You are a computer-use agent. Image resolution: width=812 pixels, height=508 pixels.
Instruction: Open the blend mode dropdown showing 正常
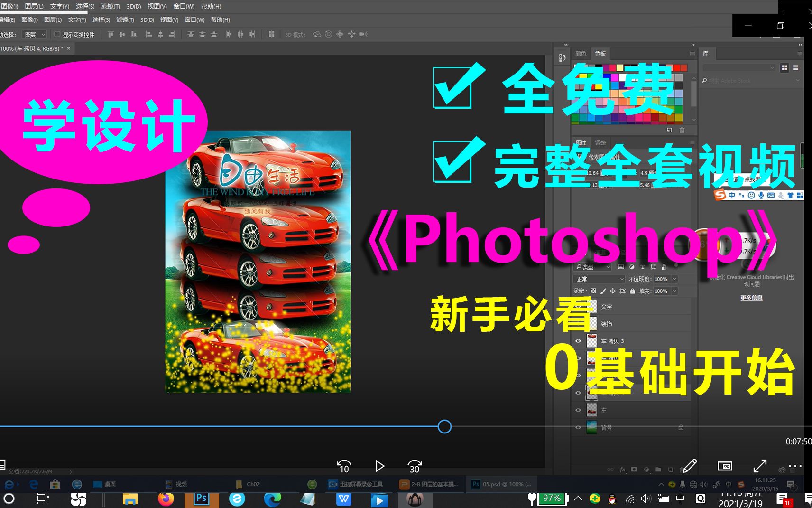click(599, 279)
